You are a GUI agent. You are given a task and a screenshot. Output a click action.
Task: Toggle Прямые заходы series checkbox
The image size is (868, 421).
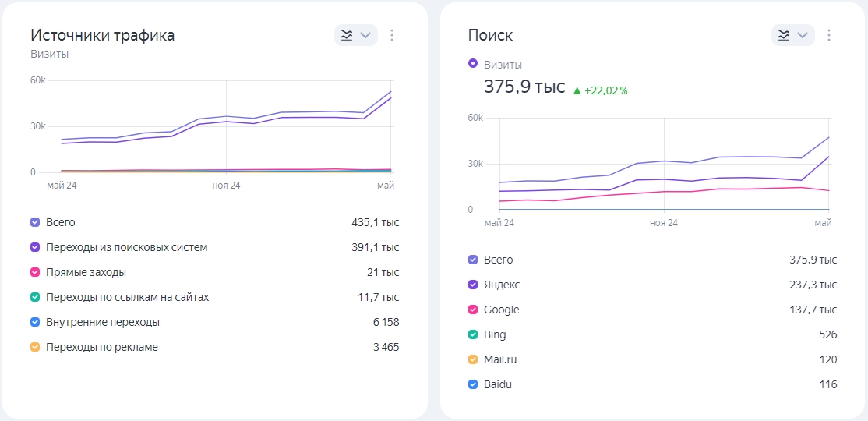[35, 273]
